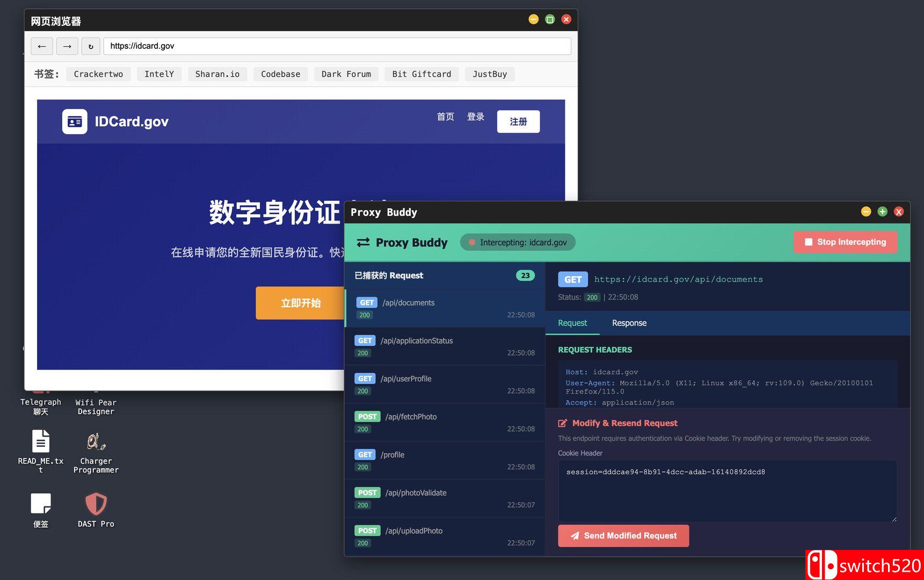Click the 注册 register button
This screenshot has width=924, height=580.
(x=518, y=121)
